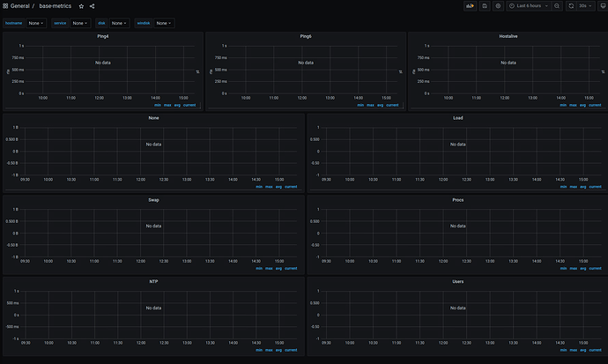
Task: Open the Swap panel title menu
Action: click(153, 200)
